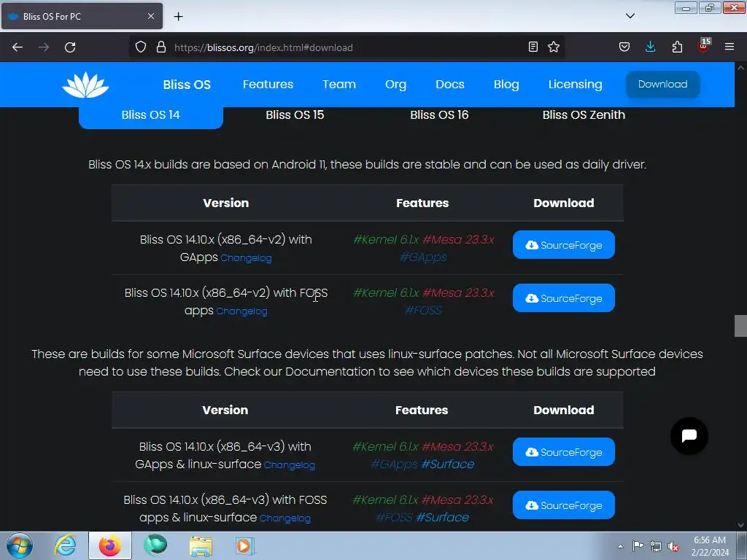Image resolution: width=747 pixels, height=560 pixels.
Task: Open Windows Explorer folder in taskbar
Action: tap(201, 546)
